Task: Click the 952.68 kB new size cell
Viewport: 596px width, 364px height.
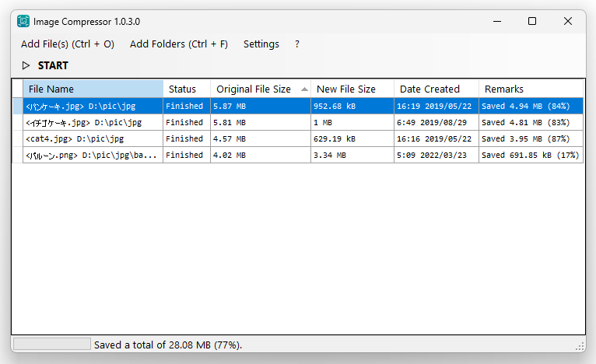Action: pos(352,106)
